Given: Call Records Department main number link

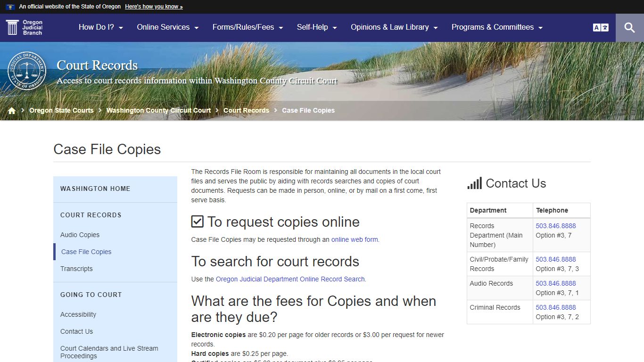Looking at the screenshot, I should tap(556, 226).
